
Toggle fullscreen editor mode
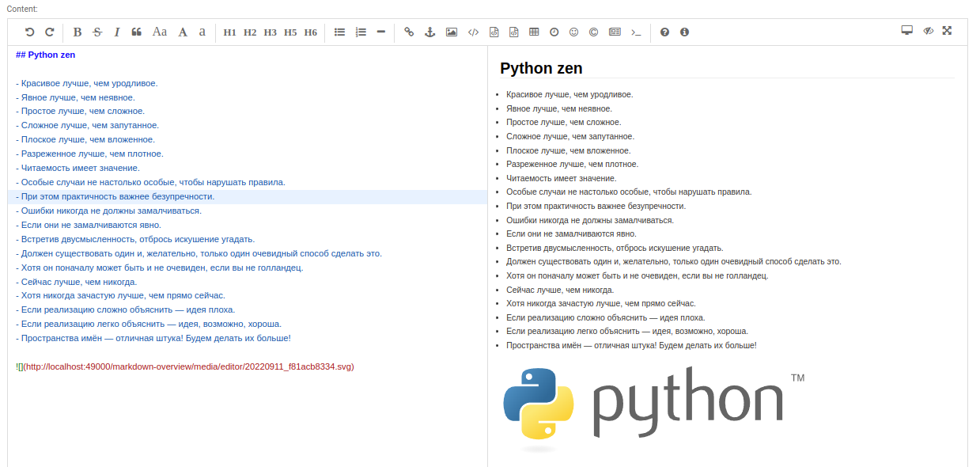click(947, 31)
